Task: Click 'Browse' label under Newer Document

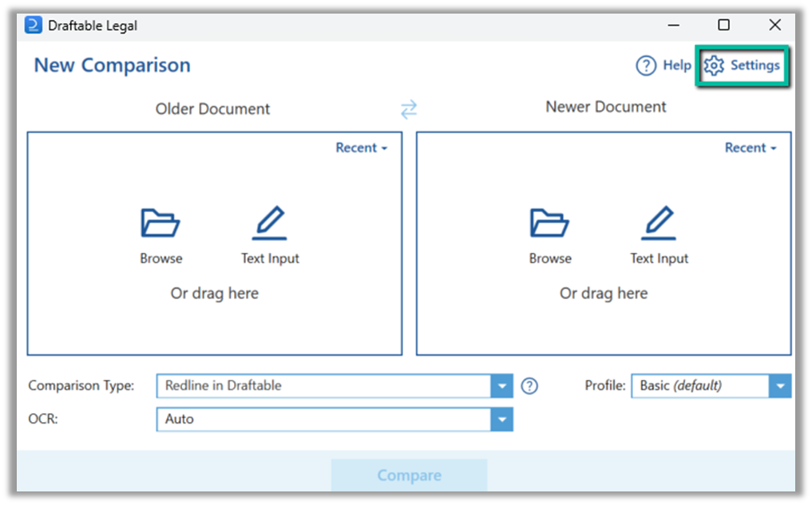Action: click(550, 258)
